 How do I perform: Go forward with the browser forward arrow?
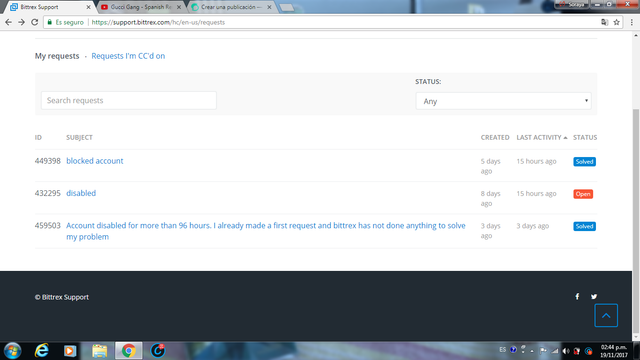click(x=21, y=22)
